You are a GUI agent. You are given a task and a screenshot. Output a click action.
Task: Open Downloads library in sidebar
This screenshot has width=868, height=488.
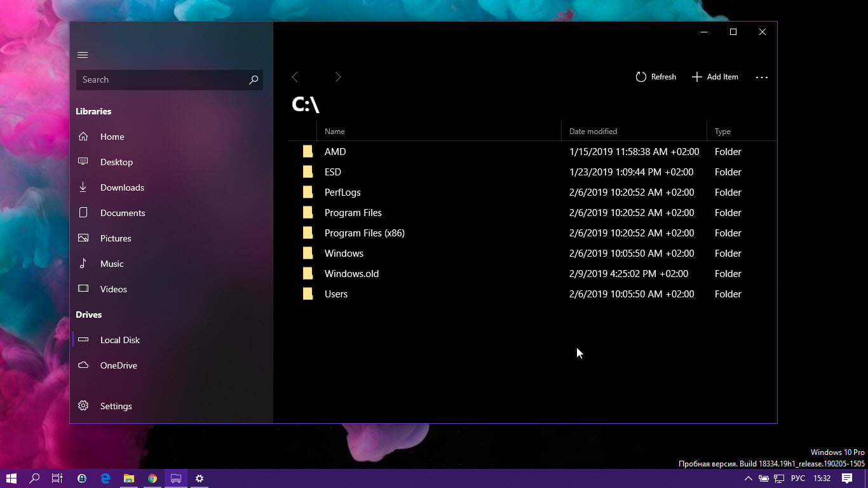122,187
